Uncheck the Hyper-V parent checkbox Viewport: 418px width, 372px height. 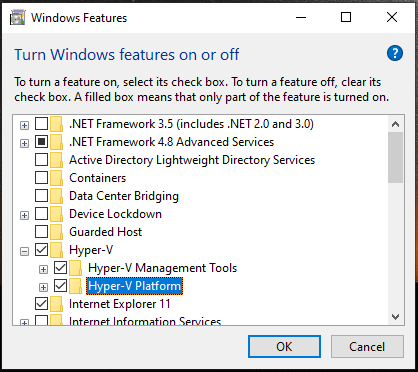click(x=41, y=250)
